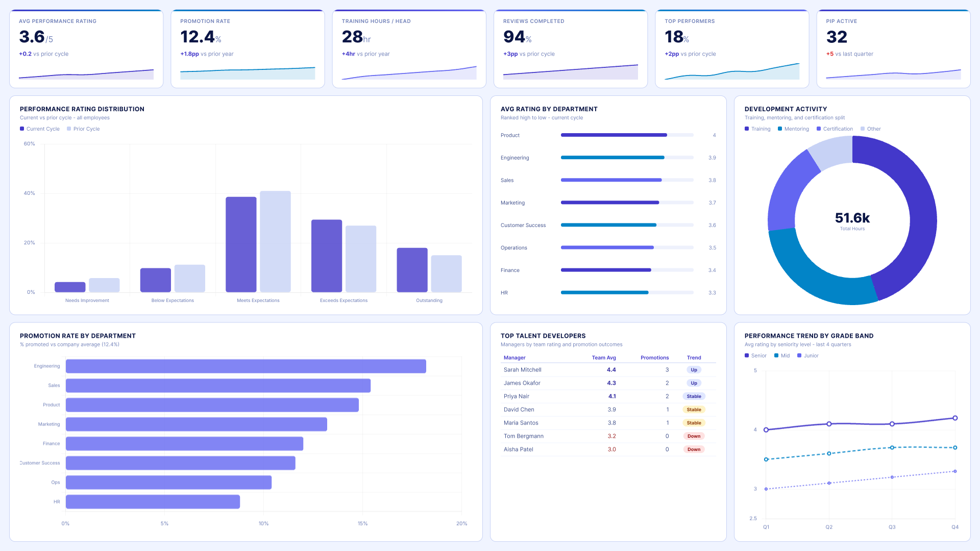The image size is (980, 551).
Task: Toggle the Prior Cycle legend item
Action: pos(83,129)
